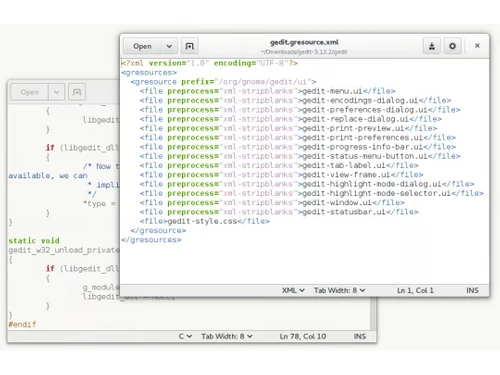Click "/* Now" comment in background window

97,166
